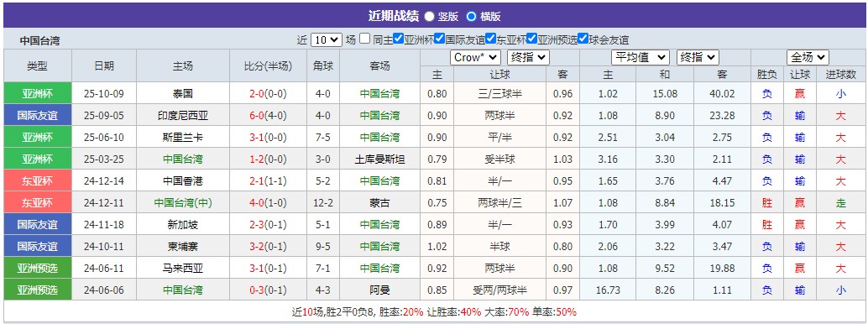
Task: Uncheck the 亚洲杯 filter checkbox
Action: [398, 39]
